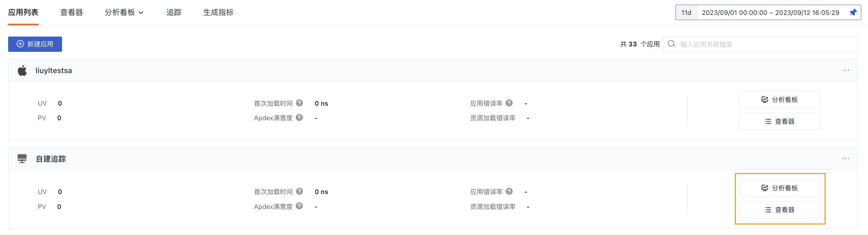Open 分析看板 for 自建追踪 app
The image size is (868, 235).
(x=779, y=188)
